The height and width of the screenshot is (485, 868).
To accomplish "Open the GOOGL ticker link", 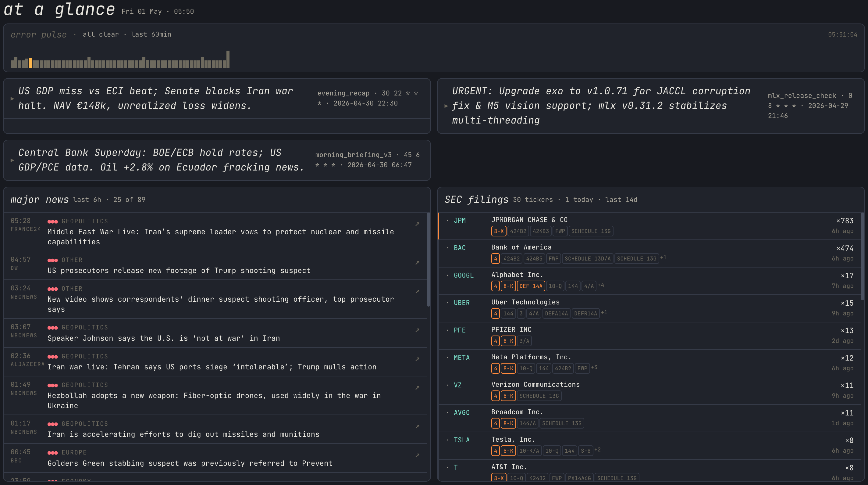I will click(464, 275).
